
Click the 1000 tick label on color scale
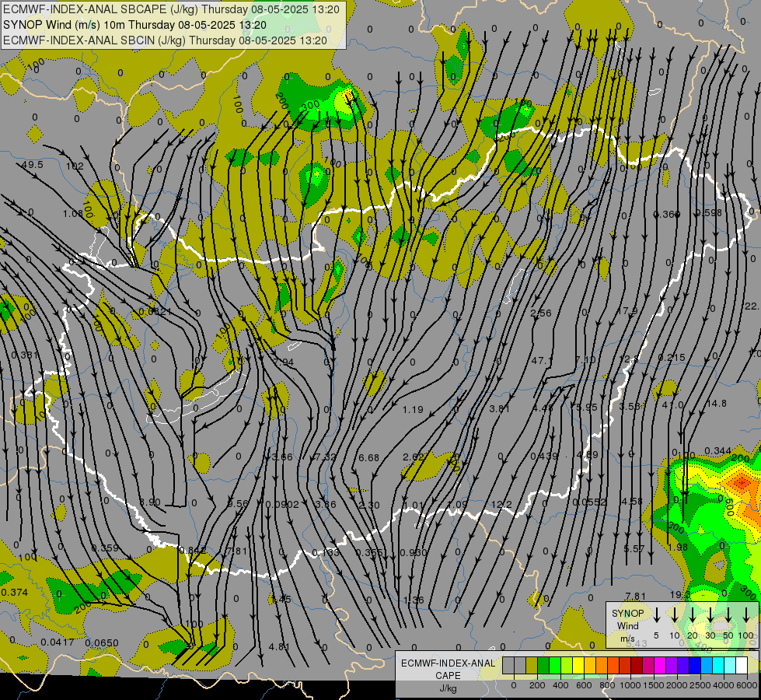(630, 685)
